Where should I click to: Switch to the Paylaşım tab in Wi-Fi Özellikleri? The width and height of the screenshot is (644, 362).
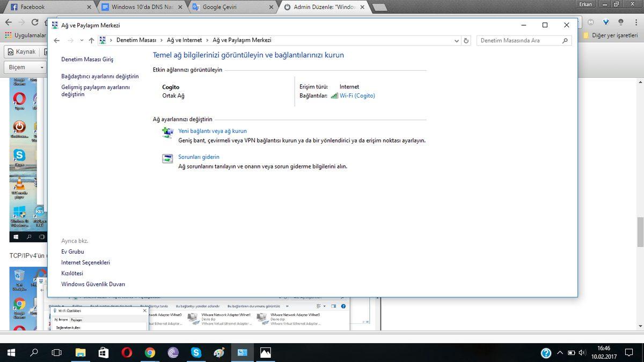76,319
